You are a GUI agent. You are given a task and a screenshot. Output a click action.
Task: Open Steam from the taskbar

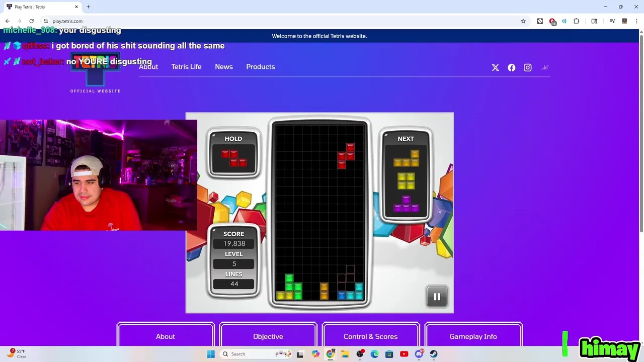click(x=434, y=354)
